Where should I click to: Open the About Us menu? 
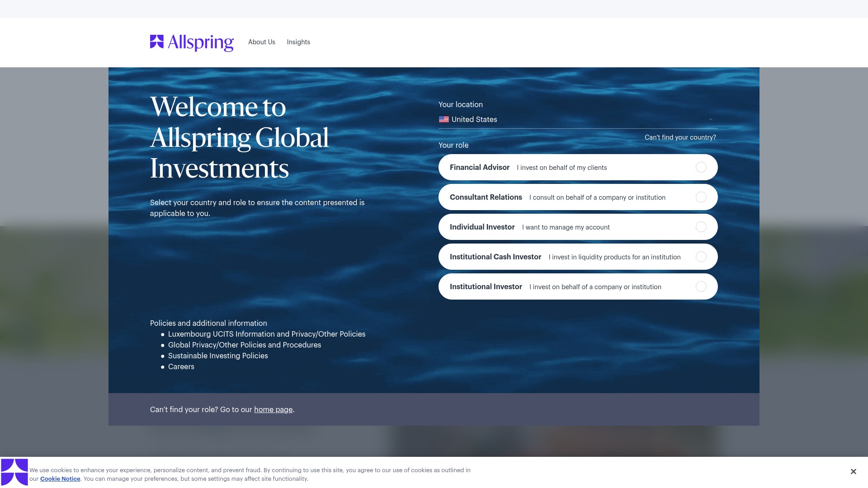point(262,42)
